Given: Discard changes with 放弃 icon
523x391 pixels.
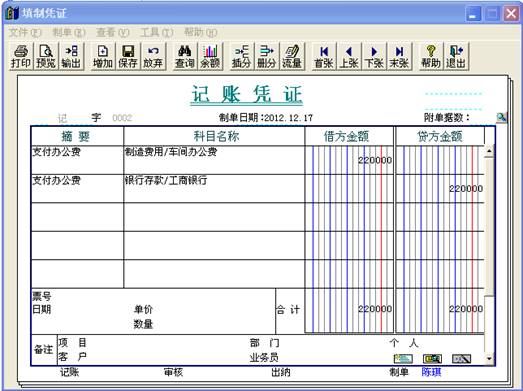Looking at the screenshot, I should point(153,56).
